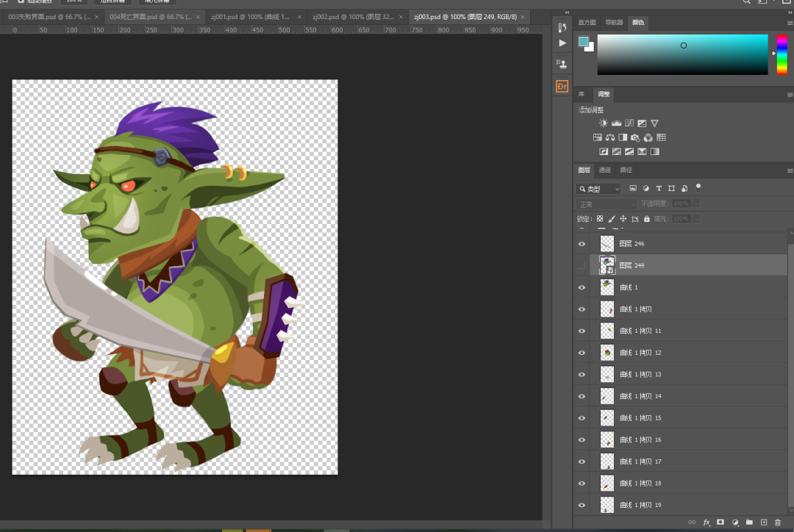Close the zj003.psd document tab
The image size is (794, 532).
coord(523,17)
